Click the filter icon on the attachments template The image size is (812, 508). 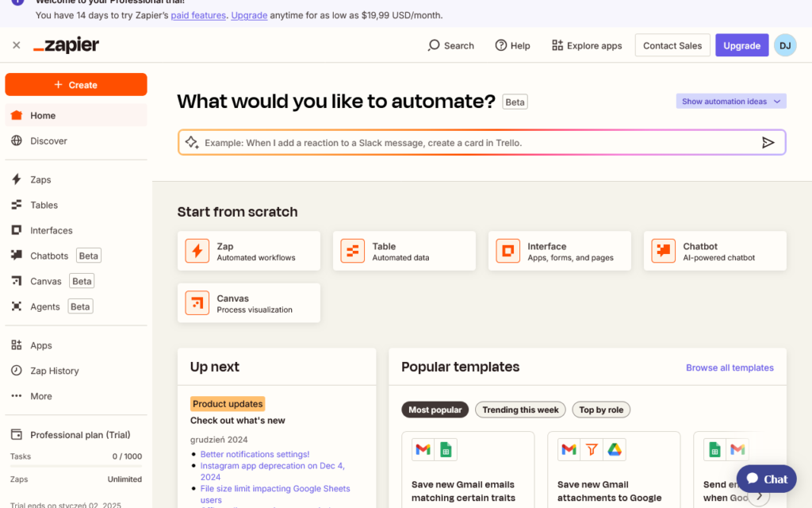(592, 449)
